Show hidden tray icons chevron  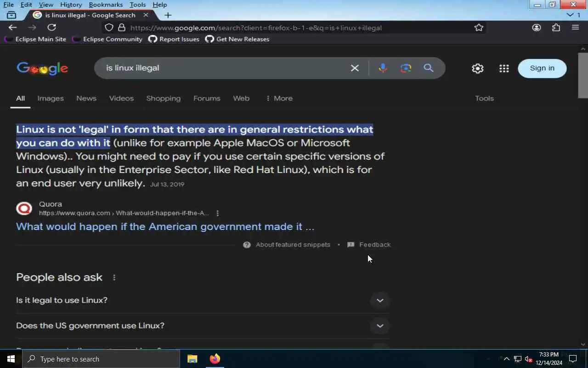click(506, 359)
